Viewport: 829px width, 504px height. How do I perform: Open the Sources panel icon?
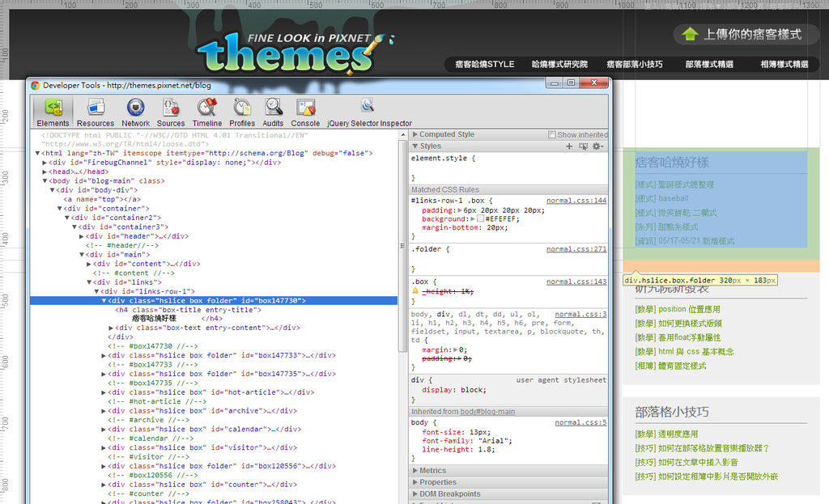171,108
